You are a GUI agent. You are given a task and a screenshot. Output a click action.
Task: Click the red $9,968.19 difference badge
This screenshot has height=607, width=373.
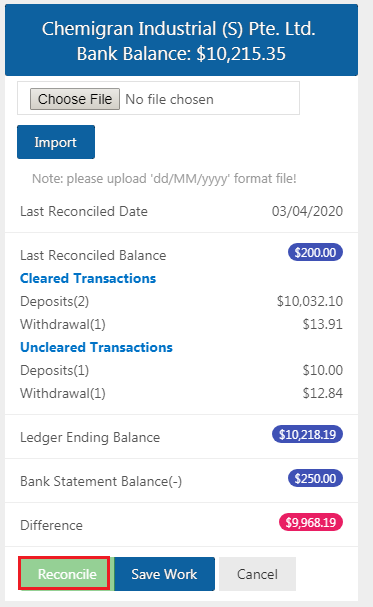tap(311, 523)
